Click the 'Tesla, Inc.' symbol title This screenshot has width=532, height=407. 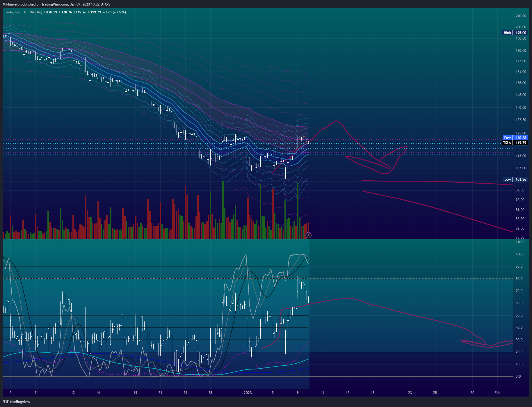coord(13,12)
